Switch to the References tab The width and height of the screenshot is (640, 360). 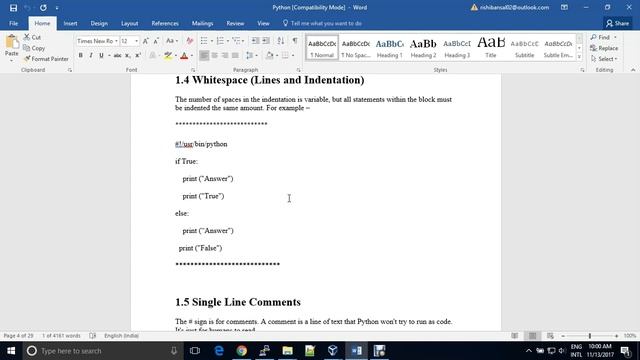coord(165,23)
